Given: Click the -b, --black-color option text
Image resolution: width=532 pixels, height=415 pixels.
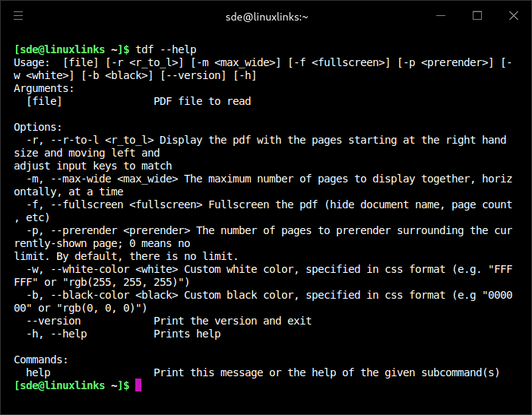Looking at the screenshot, I should [74, 295].
